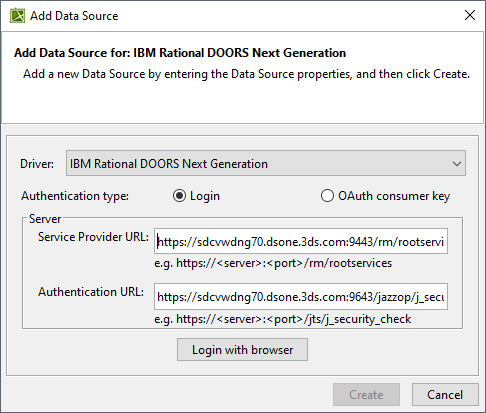
Task: Cancel adding the data source
Action: pos(445,395)
